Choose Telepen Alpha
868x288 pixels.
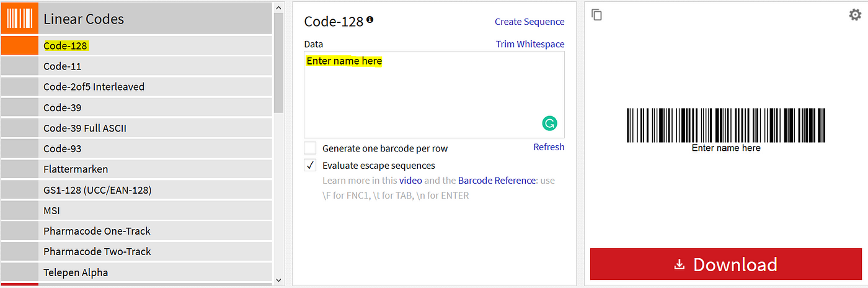(x=136, y=272)
